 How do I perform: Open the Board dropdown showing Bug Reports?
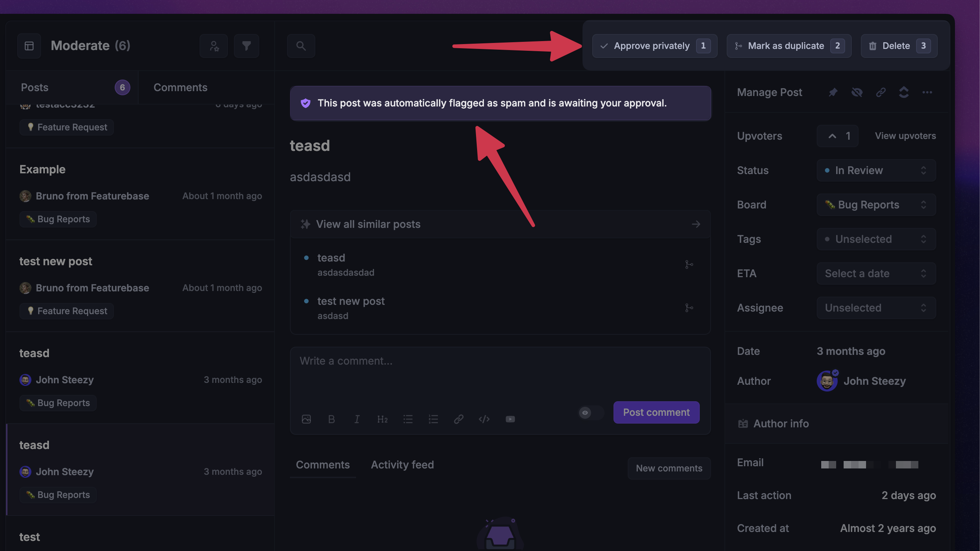point(876,205)
